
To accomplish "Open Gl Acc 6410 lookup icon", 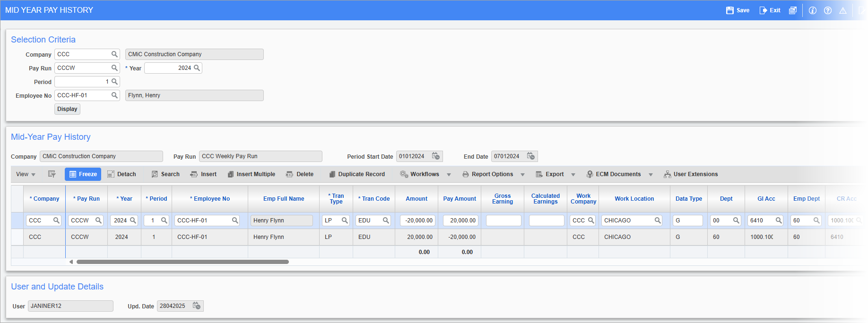I will click(x=778, y=221).
